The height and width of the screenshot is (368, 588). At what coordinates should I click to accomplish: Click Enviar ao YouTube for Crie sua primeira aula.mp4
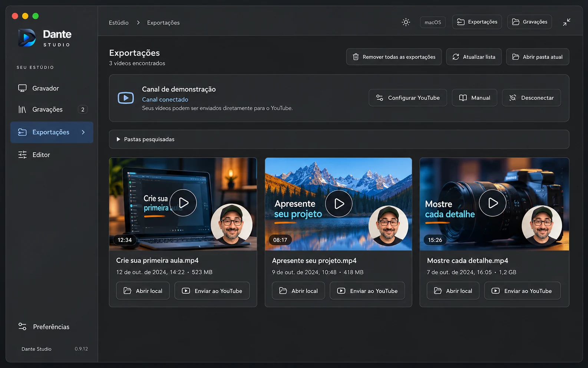click(x=212, y=291)
